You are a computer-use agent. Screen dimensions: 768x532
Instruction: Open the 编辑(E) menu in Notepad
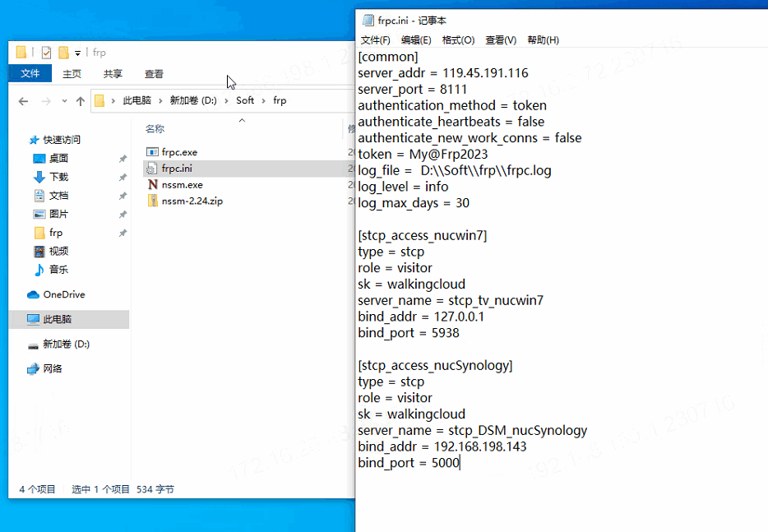[416, 40]
